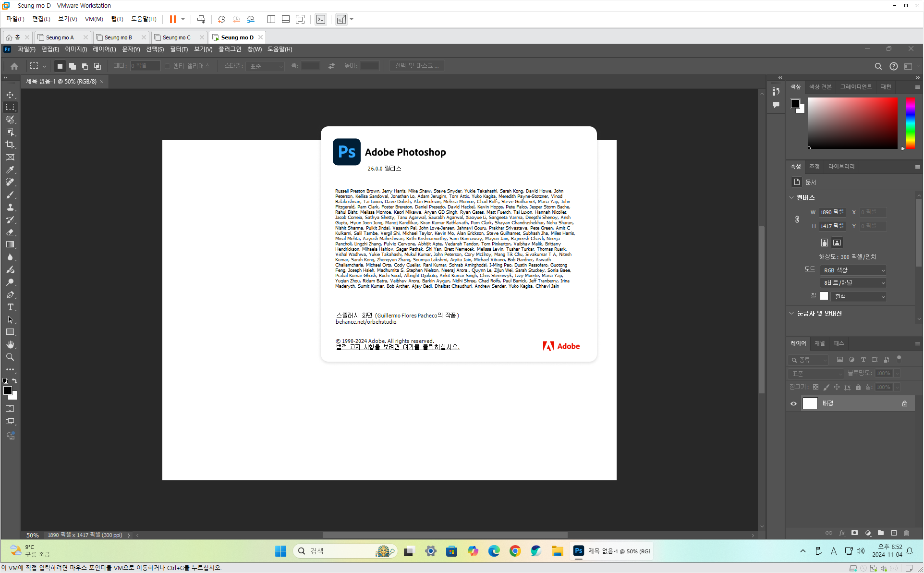Toggle the 앤티 앨리어스 checkbox
The height and width of the screenshot is (573, 924).
(x=168, y=66)
